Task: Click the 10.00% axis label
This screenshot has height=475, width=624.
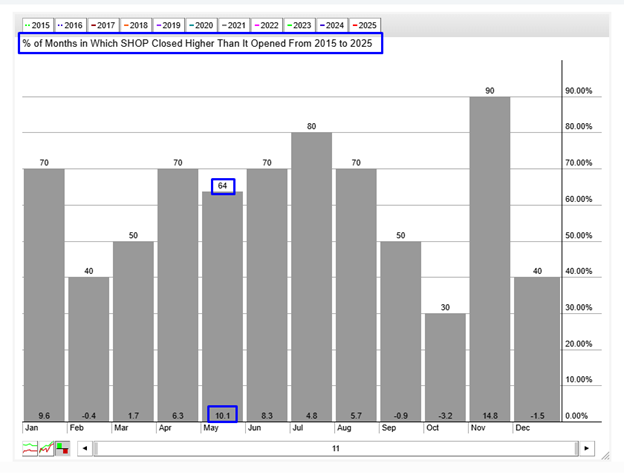Action: click(x=579, y=380)
